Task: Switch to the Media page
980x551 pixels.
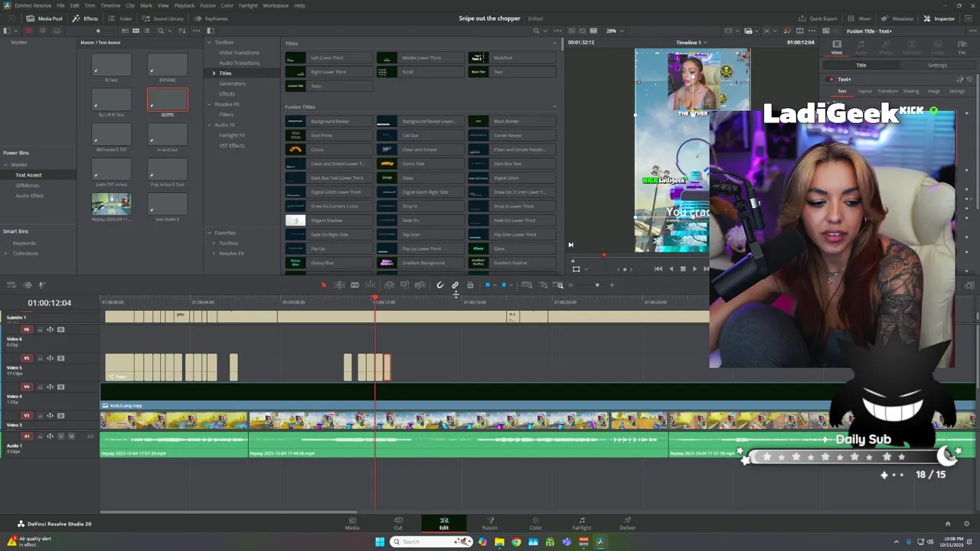Action: coord(352,523)
